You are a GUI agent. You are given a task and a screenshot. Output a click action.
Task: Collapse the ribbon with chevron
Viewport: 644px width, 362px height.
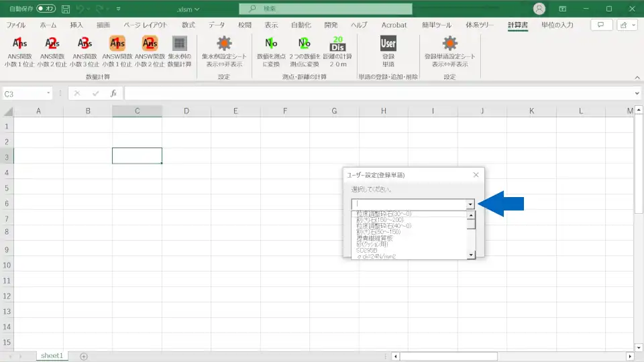pos(637,78)
